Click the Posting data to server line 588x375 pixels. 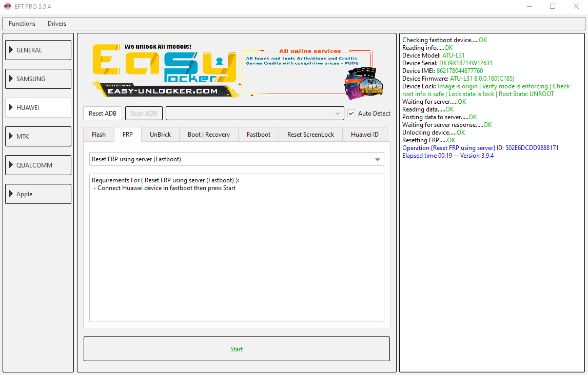(440, 117)
